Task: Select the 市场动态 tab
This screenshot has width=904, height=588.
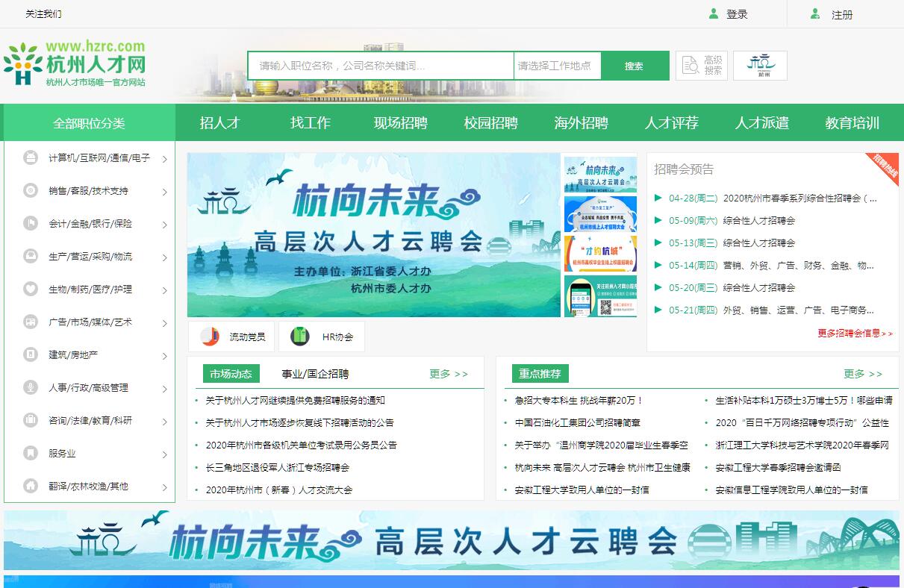Action: (231, 374)
